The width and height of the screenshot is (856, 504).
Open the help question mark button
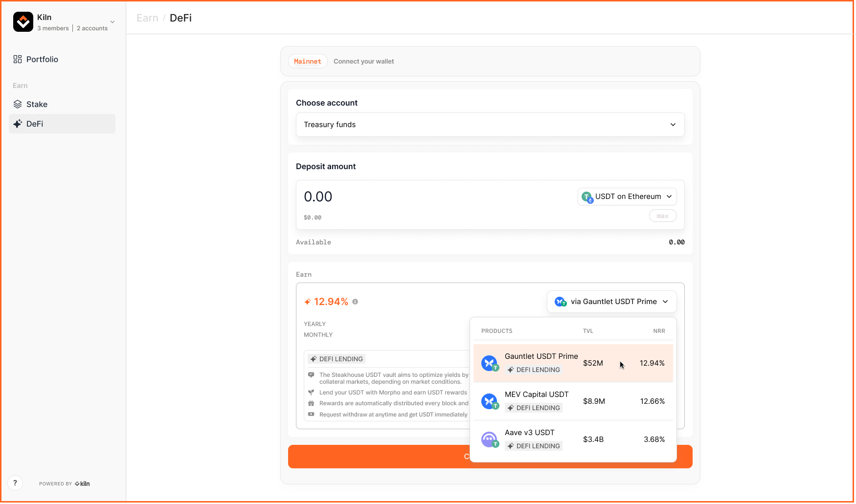coord(15,483)
